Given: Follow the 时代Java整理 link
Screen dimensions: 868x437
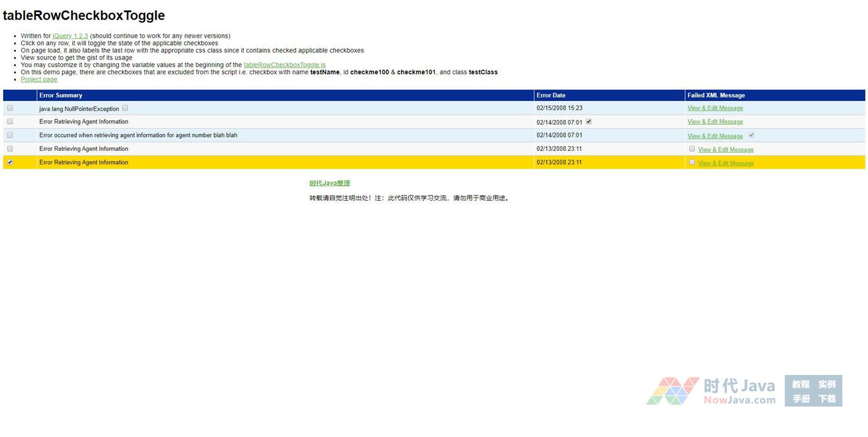Looking at the screenshot, I should coord(330,183).
